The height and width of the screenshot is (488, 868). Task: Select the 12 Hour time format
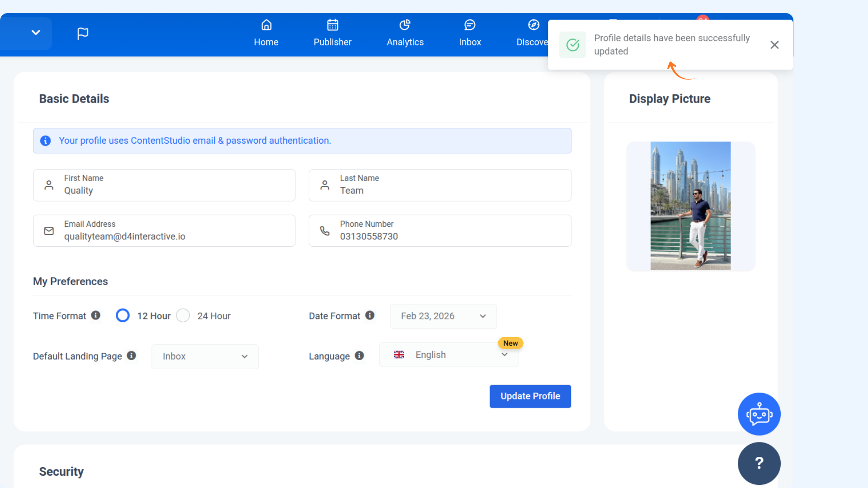tap(123, 315)
